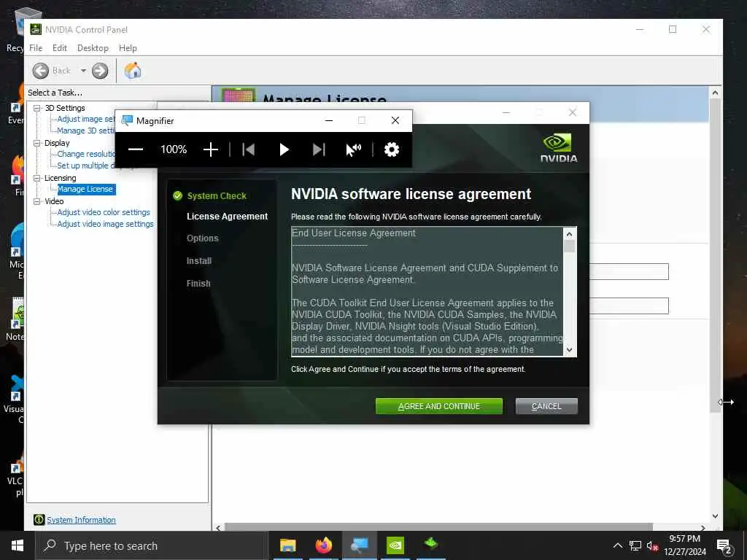Click the upper license input field

click(629, 272)
